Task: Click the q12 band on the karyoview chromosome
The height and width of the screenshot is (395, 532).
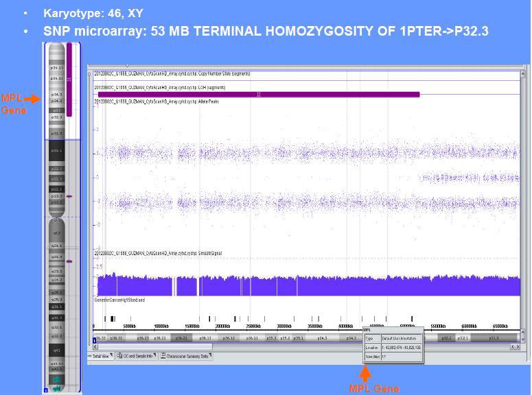Action: (57, 233)
